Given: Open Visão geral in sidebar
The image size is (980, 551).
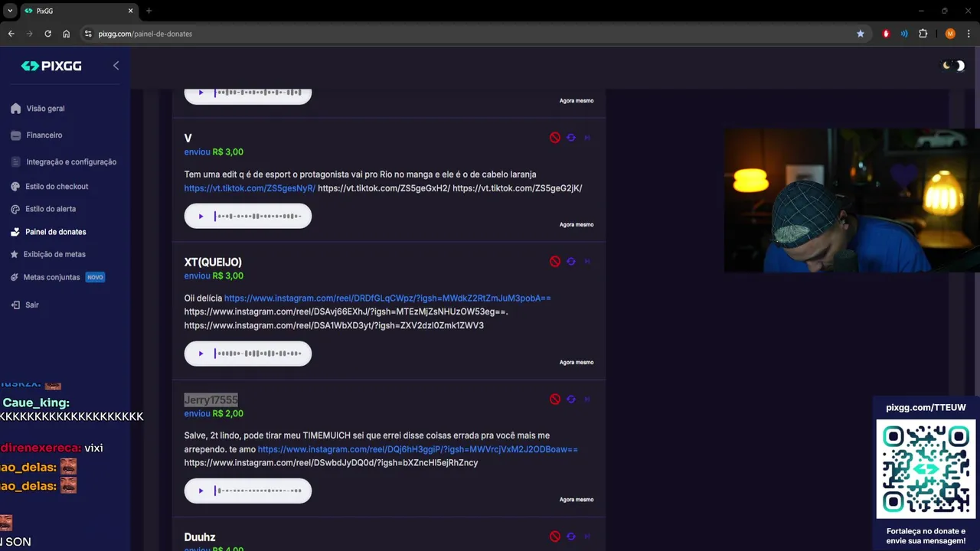Looking at the screenshot, I should [45, 109].
